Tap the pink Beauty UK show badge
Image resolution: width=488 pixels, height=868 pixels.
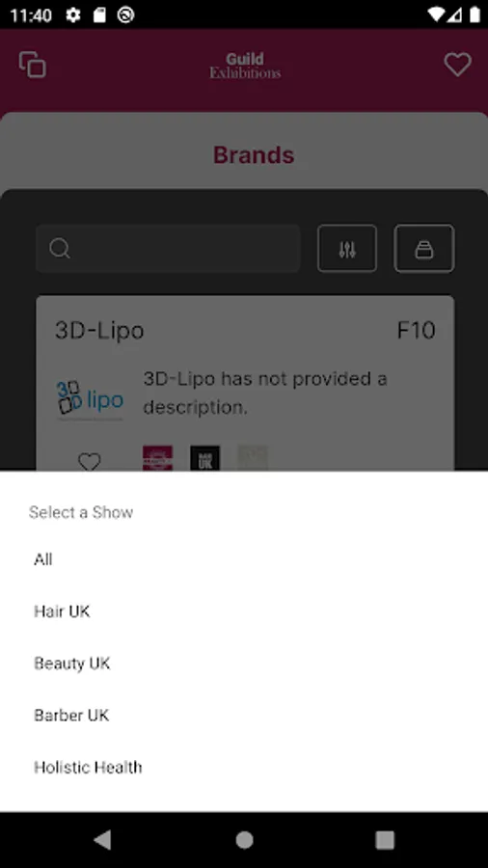click(158, 458)
